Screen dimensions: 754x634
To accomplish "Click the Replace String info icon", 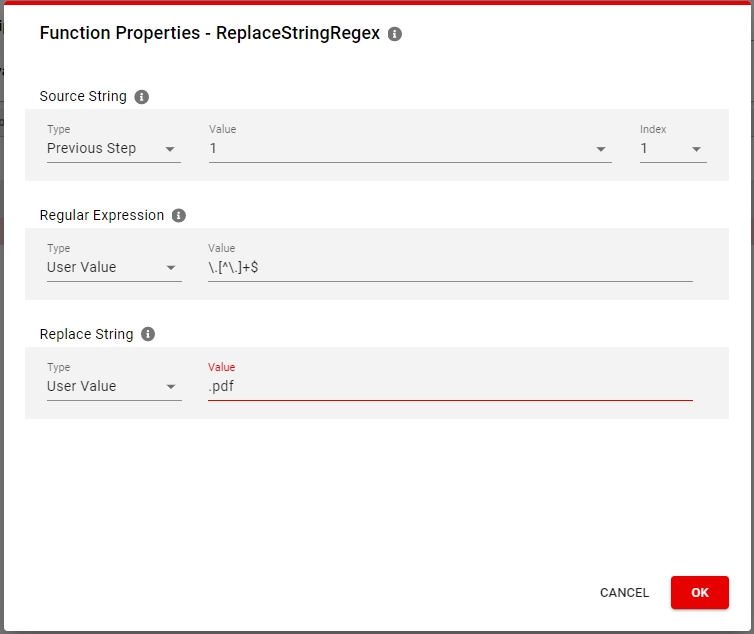I will coord(148,335).
